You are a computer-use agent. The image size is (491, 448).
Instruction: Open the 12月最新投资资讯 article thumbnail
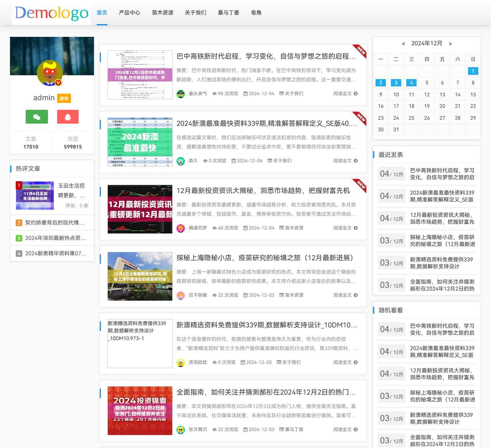point(140,209)
